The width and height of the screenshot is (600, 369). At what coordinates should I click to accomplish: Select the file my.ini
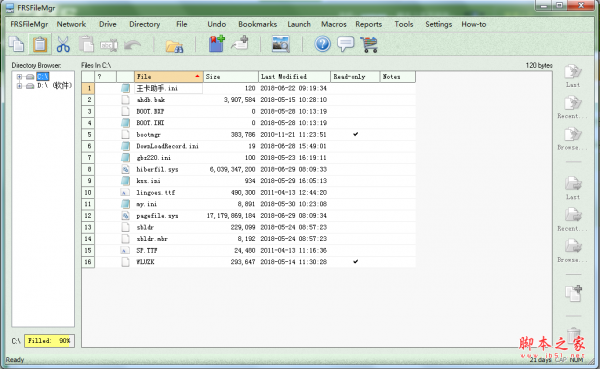pyautogui.click(x=147, y=204)
